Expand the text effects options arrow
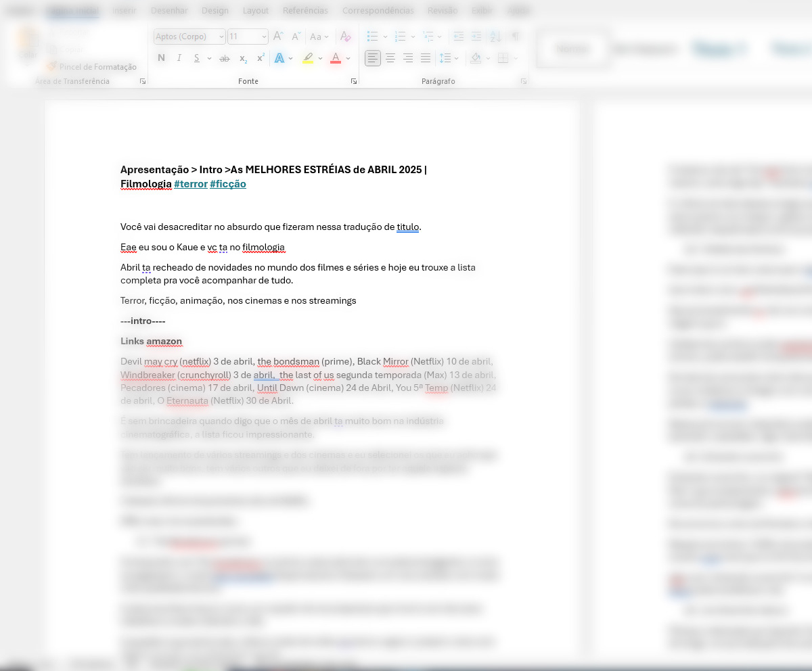 coord(291,58)
